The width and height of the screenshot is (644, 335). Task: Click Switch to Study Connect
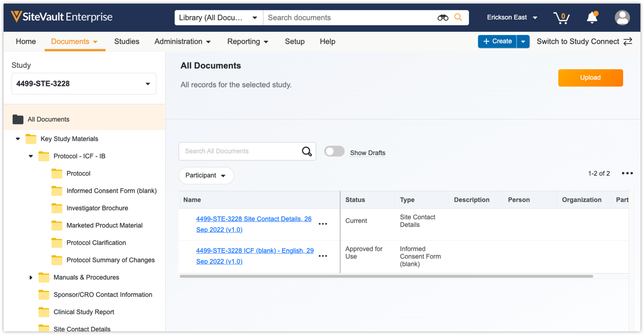[x=578, y=42]
